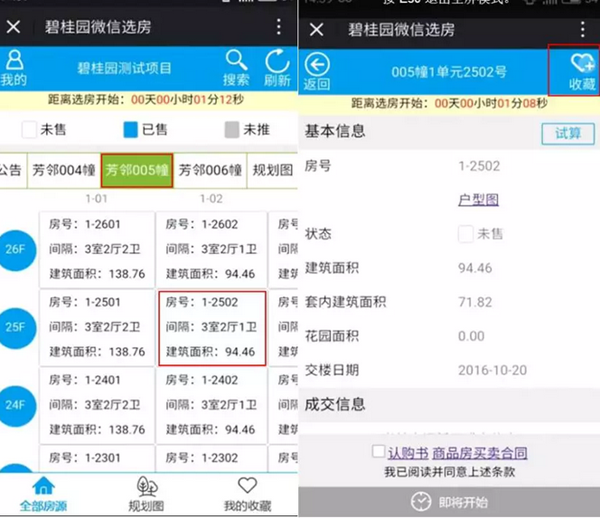The image size is (600, 518).
Task: Click the 1-01 column header
Action: coord(96,199)
